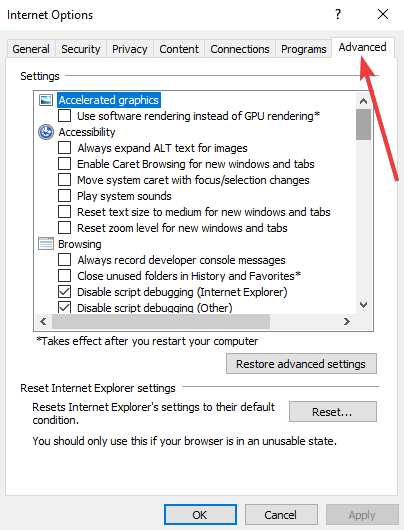Click the vertical scrollbar thumb in settings list

[363, 124]
